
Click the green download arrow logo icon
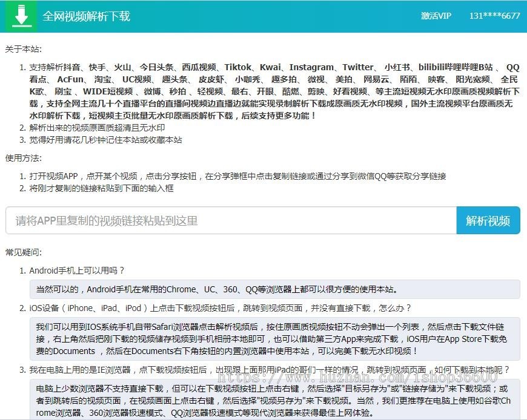(21, 16)
